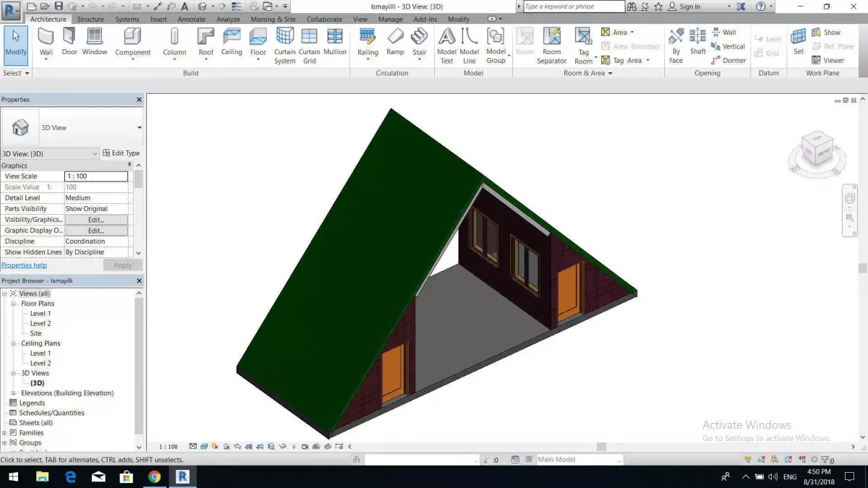
Task: Collapse the Floor Plans tree node
Action: 14,304
